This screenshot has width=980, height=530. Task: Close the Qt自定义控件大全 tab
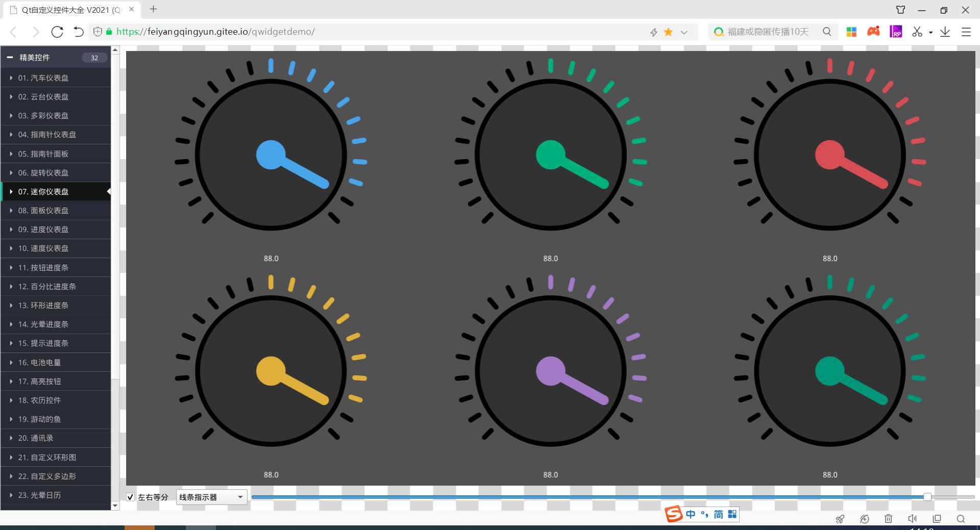tap(131, 9)
